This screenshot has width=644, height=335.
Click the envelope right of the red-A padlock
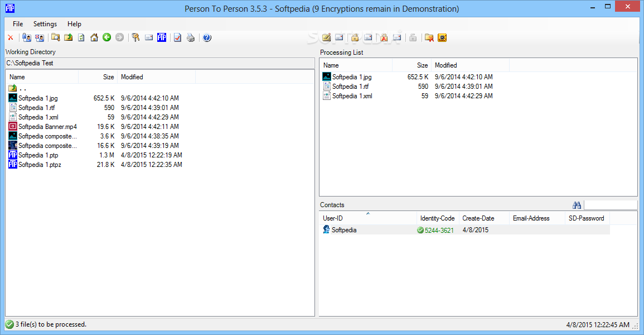point(397,38)
